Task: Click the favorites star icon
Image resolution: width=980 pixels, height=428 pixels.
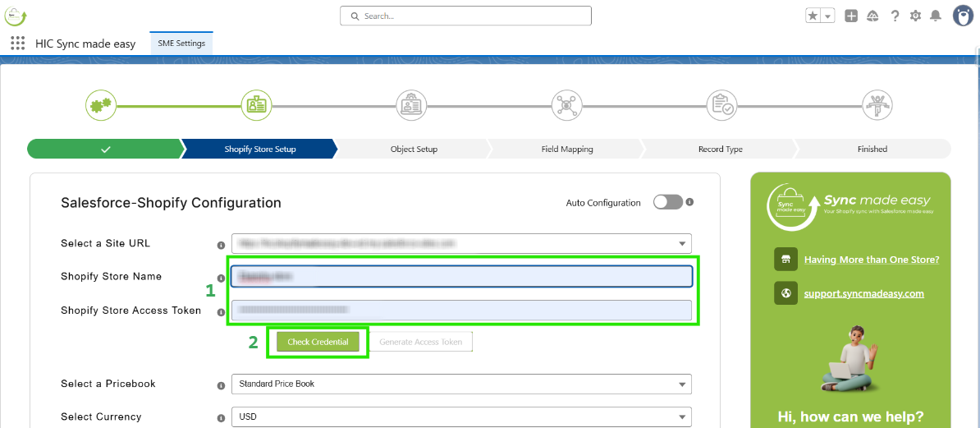Action: tap(813, 16)
